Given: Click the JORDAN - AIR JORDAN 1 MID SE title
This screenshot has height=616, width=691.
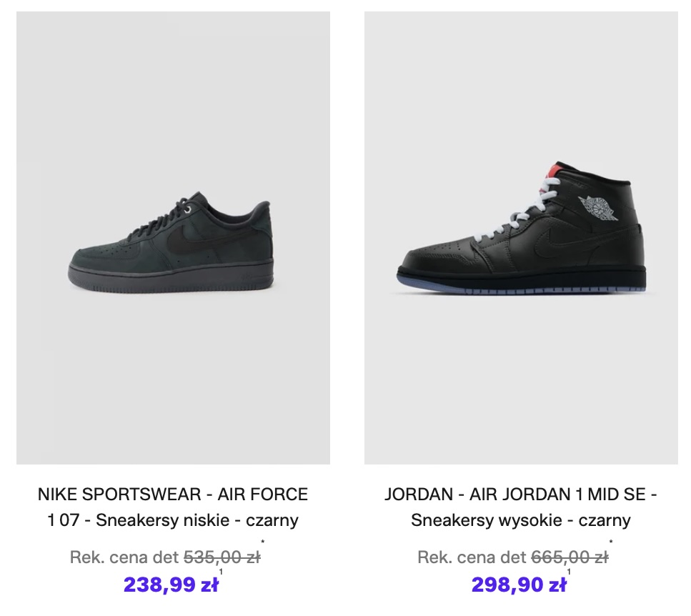Looking at the screenshot, I should 520,494.
